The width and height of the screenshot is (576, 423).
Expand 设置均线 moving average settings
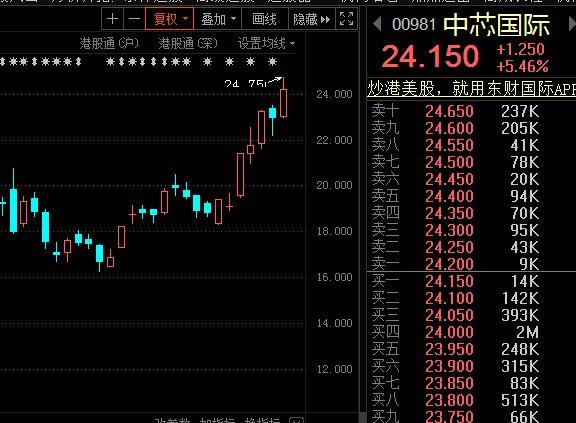click(266, 43)
